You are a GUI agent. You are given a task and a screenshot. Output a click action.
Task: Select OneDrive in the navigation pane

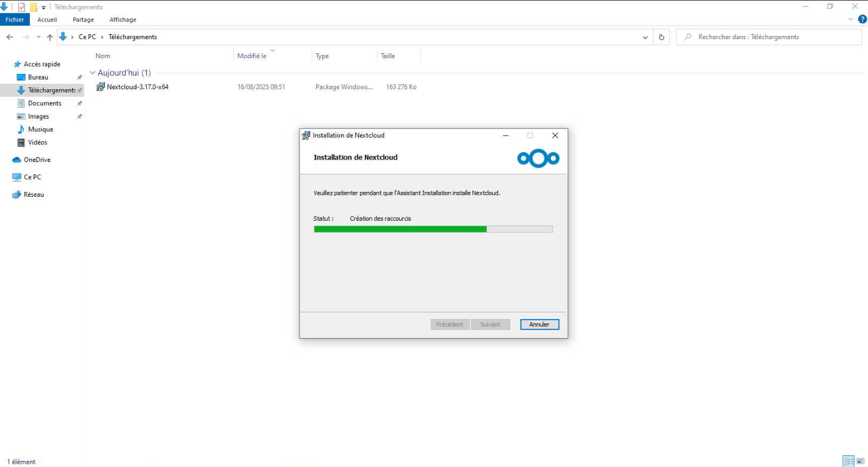(x=37, y=160)
